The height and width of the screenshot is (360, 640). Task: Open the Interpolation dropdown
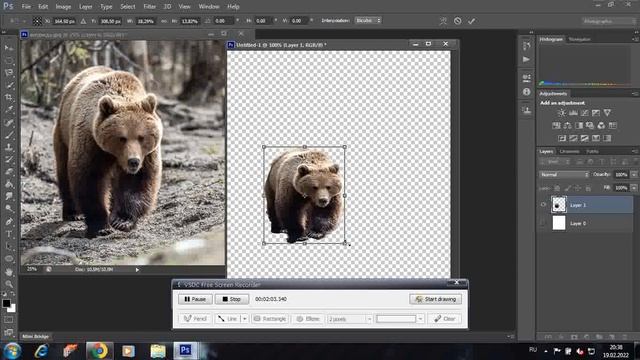(368, 20)
